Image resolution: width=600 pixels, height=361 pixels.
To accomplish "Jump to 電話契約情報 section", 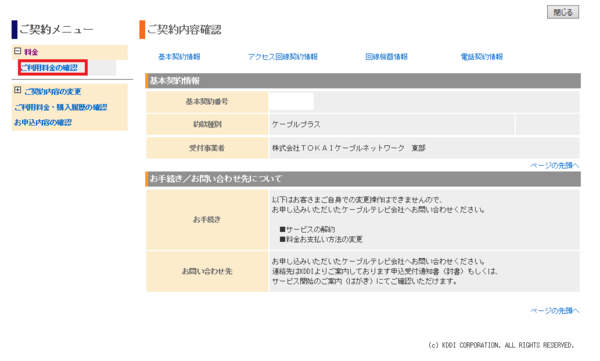I will pos(482,57).
